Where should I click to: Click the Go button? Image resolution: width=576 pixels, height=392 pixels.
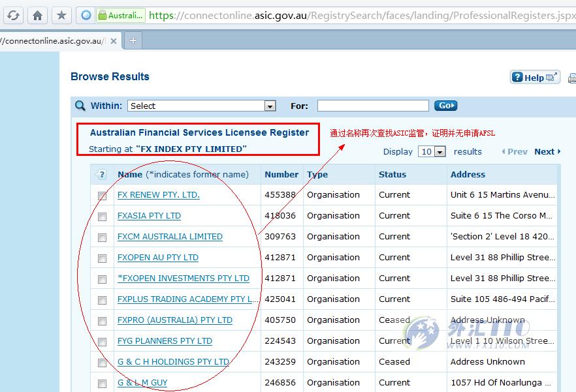click(445, 106)
